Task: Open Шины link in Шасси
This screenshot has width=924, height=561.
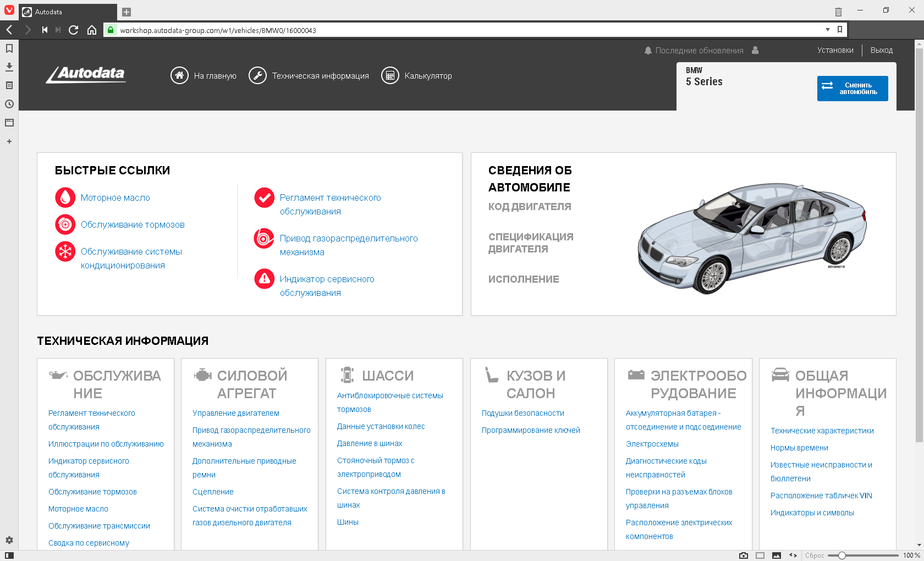Action: tap(348, 522)
